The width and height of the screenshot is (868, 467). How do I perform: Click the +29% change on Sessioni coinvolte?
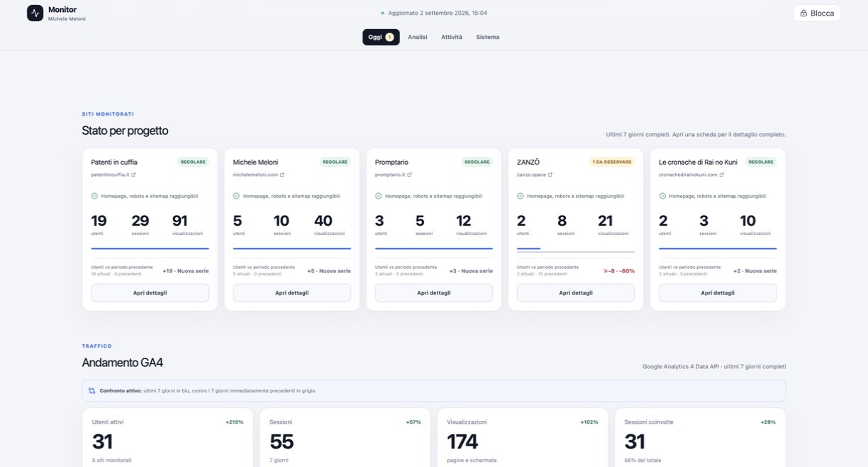(x=768, y=422)
